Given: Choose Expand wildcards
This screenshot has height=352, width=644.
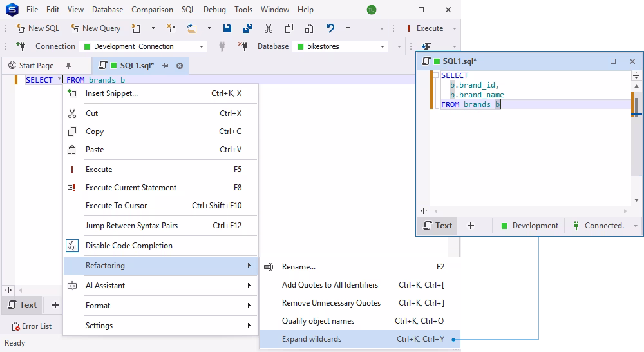Looking at the screenshot, I should [360, 339].
